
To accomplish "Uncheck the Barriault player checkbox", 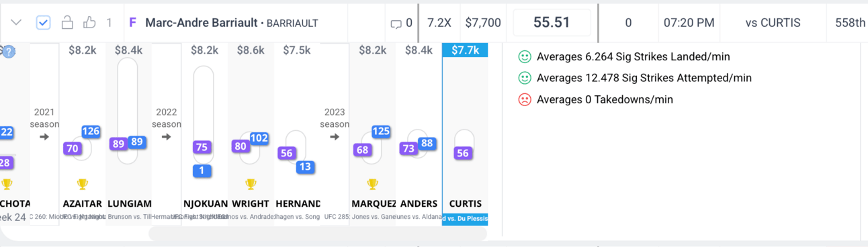I will pyautogui.click(x=43, y=23).
